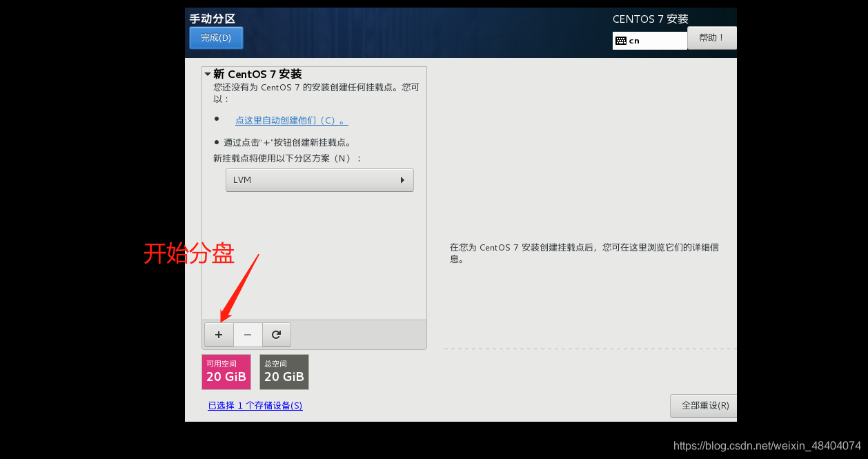Click the 全部重设(R) reset all button
868x459 pixels.
pyautogui.click(x=705, y=406)
